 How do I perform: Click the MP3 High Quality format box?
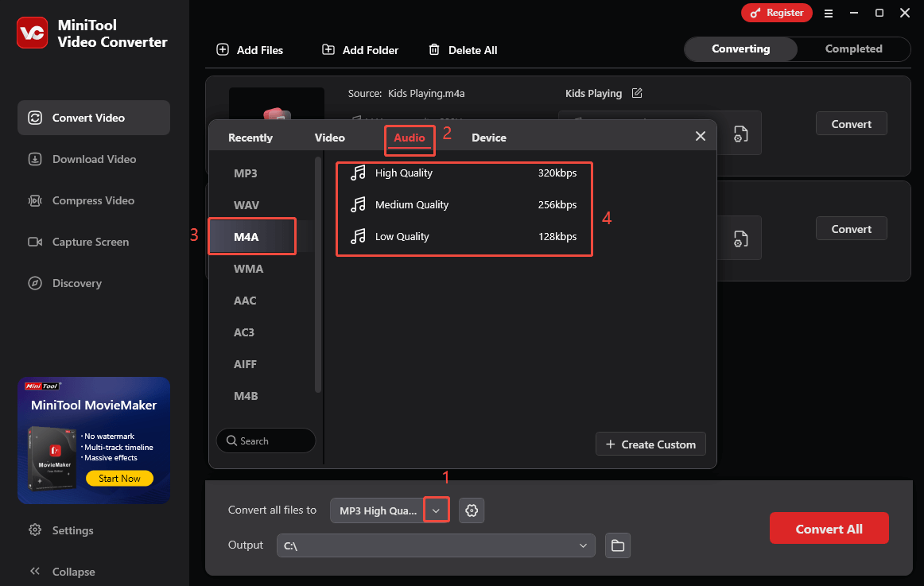378,510
